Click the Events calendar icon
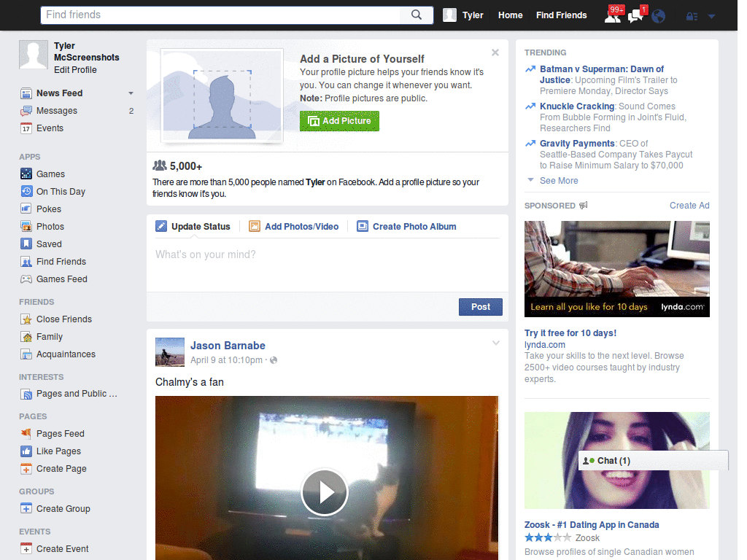747x560 pixels. [x=26, y=128]
